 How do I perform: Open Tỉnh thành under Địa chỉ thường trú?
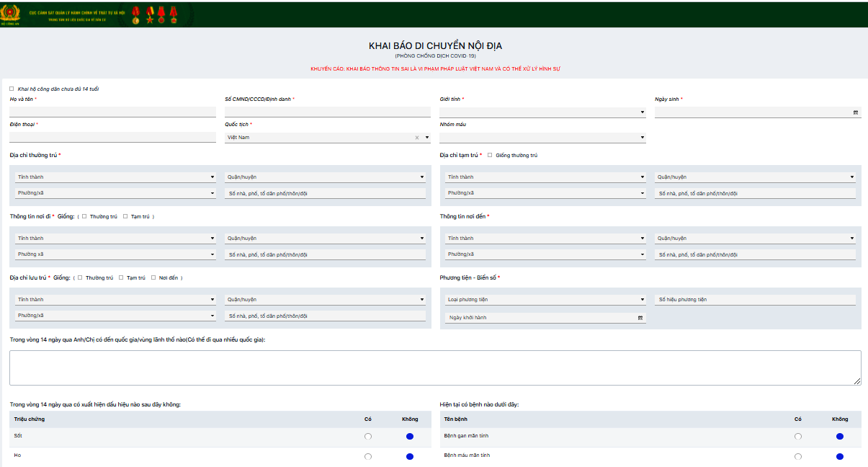[x=115, y=177]
